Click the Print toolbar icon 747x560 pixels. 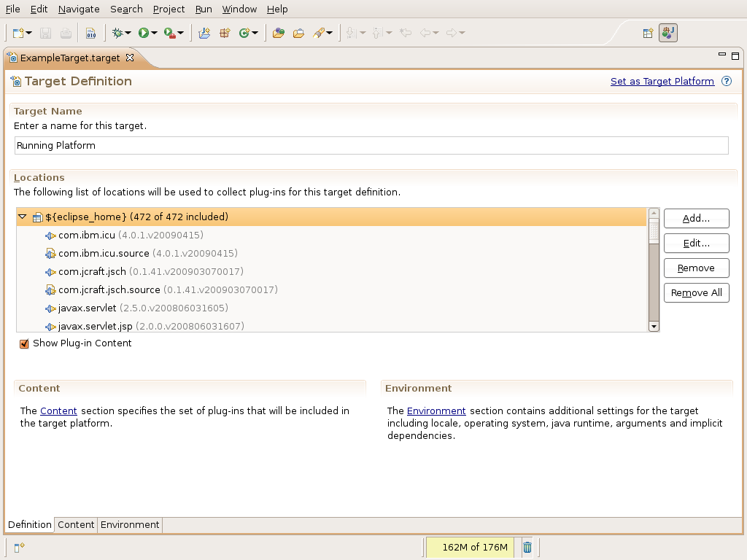(66, 33)
